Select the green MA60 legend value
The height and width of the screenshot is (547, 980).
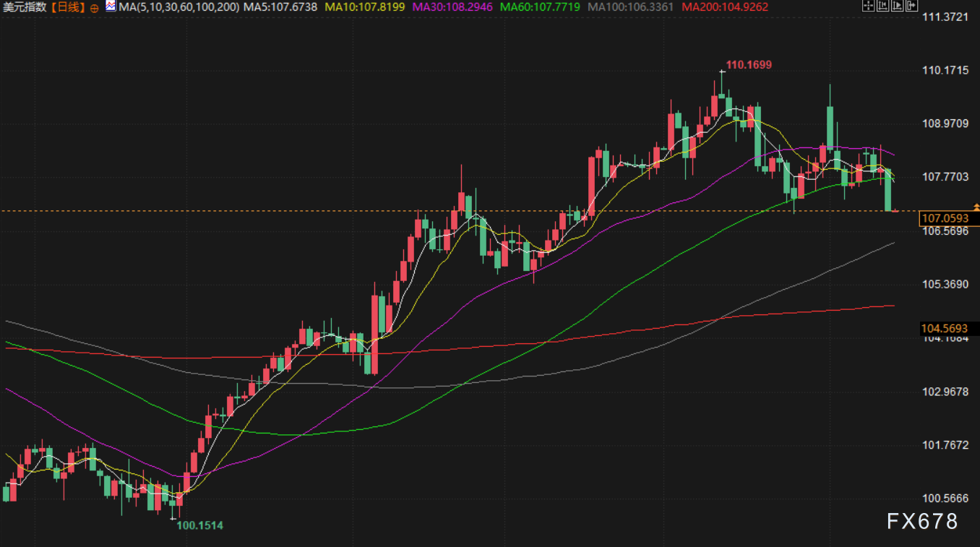click(540, 7)
